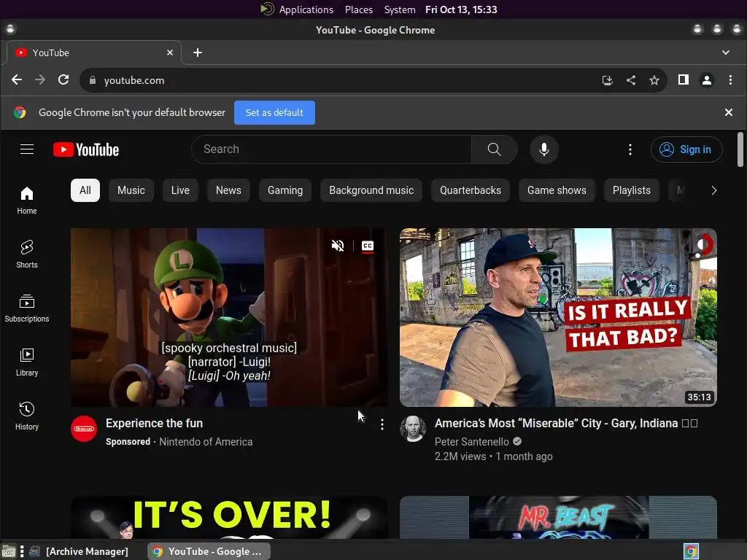Select the Playlists filter chip
Viewport: 747px width, 560px height.
[x=631, y=190]
